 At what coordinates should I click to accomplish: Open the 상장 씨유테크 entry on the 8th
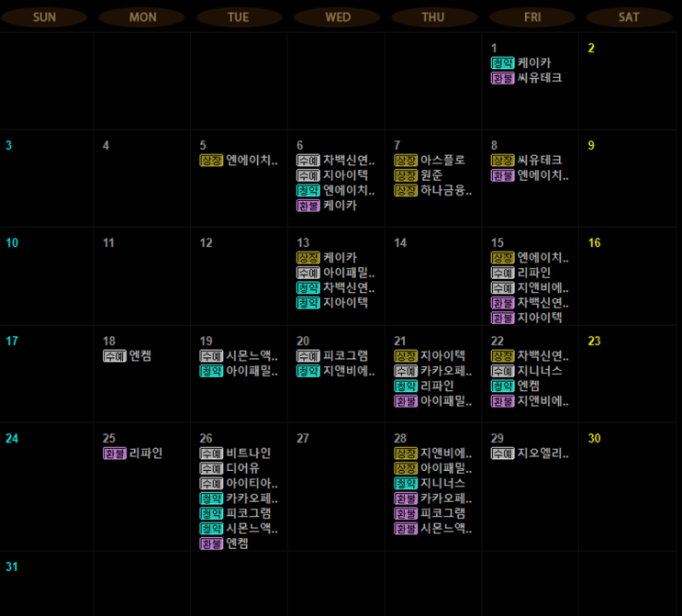click(x=526, y=161)
